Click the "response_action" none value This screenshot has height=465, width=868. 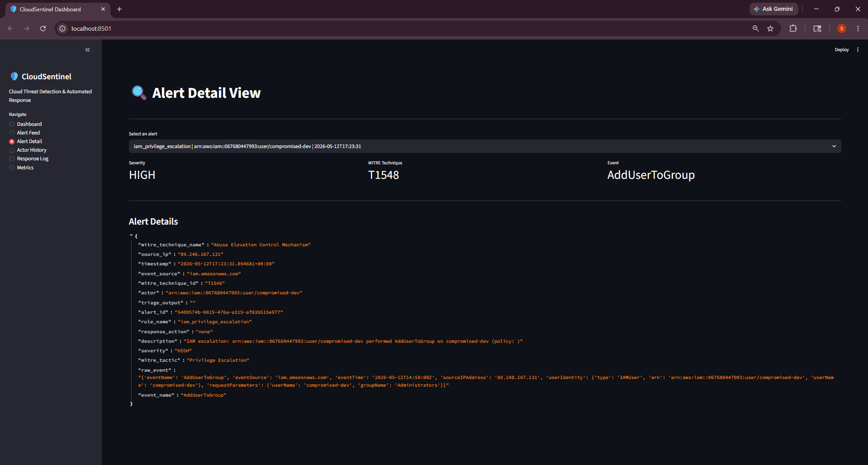pos(204,332)
